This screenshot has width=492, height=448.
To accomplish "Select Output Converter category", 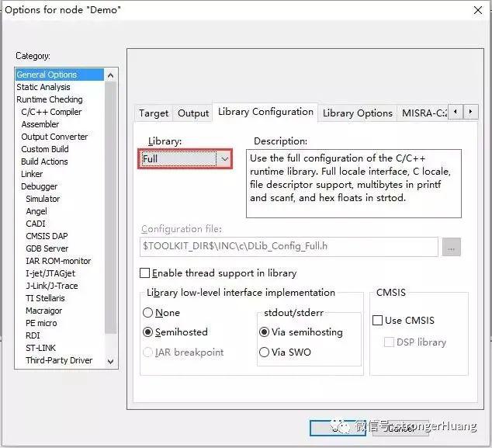I will (60, 137).
